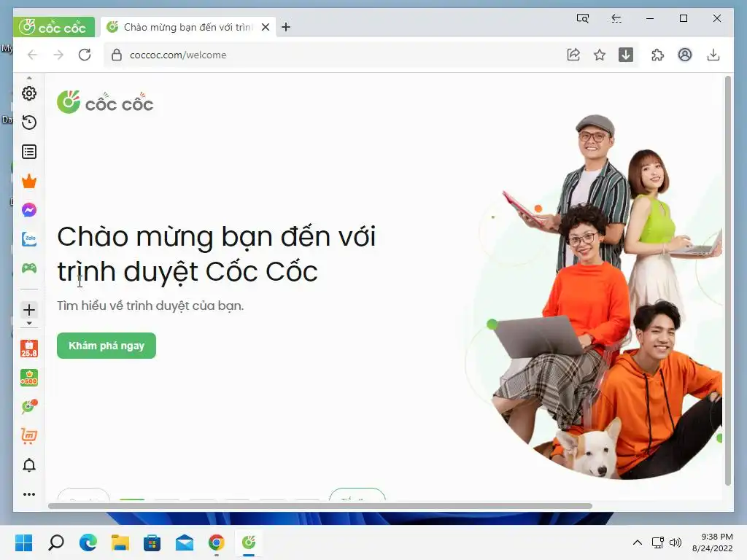Click the 'Khám phá ngay' button
Image resolution: width=747 pixels, height=560 pixels.
(107, 346)
